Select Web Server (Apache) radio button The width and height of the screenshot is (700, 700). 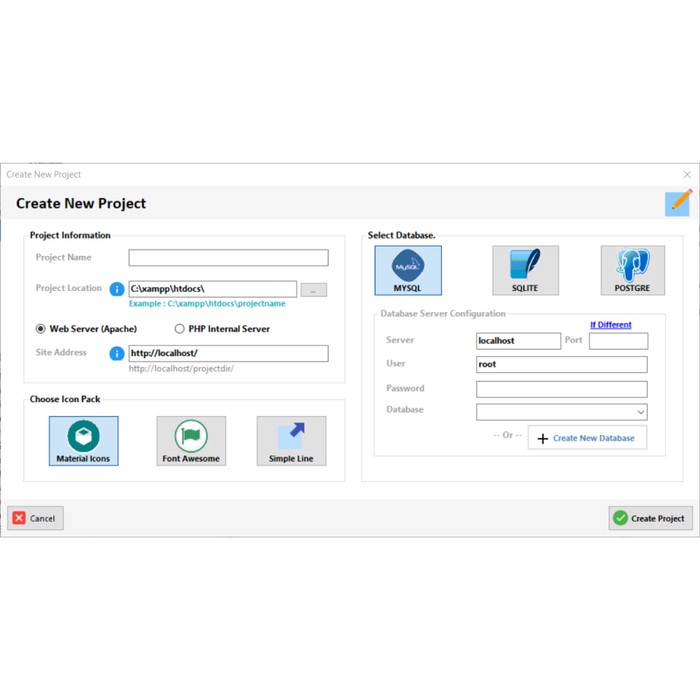click(41, 329)
